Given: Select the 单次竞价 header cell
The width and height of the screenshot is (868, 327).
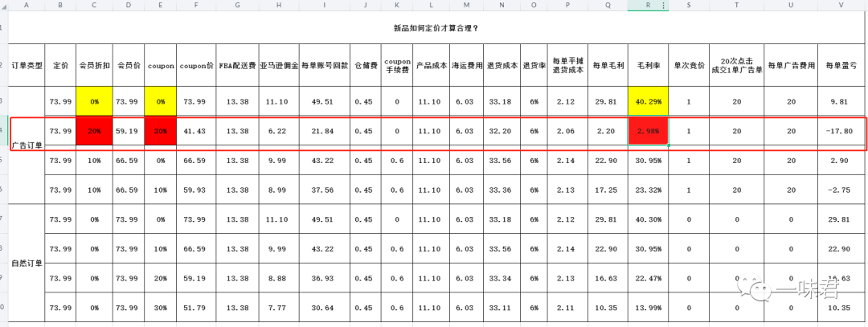Looking at the screenshot, I should [689, 65].
